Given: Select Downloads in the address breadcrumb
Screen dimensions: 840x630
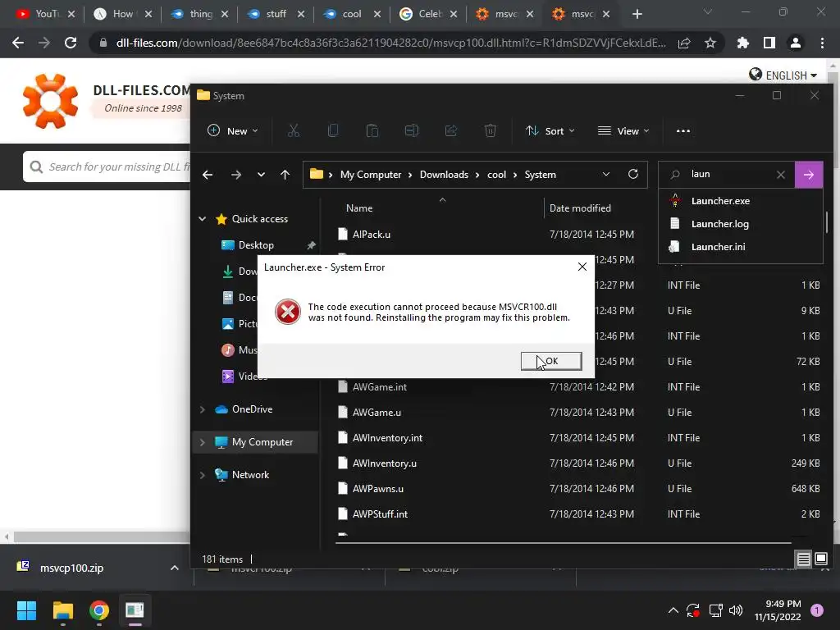Looking at the screenshot, I should (444, 175).
